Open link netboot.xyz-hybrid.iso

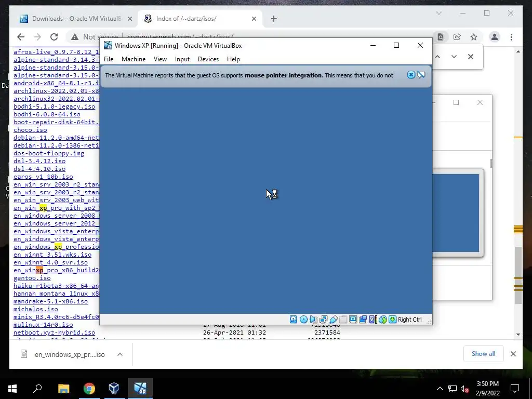(54, 333)
